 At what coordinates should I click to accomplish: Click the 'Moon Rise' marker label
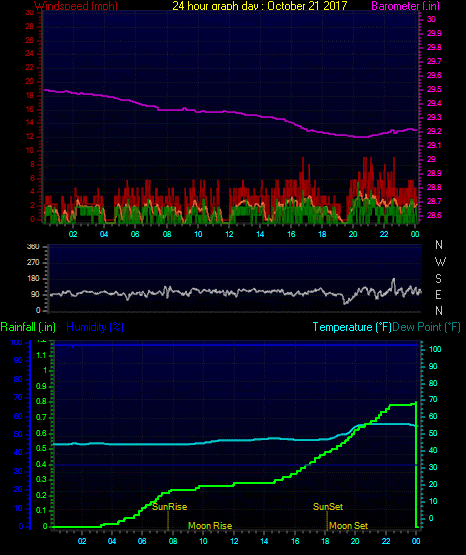[210, 526]
